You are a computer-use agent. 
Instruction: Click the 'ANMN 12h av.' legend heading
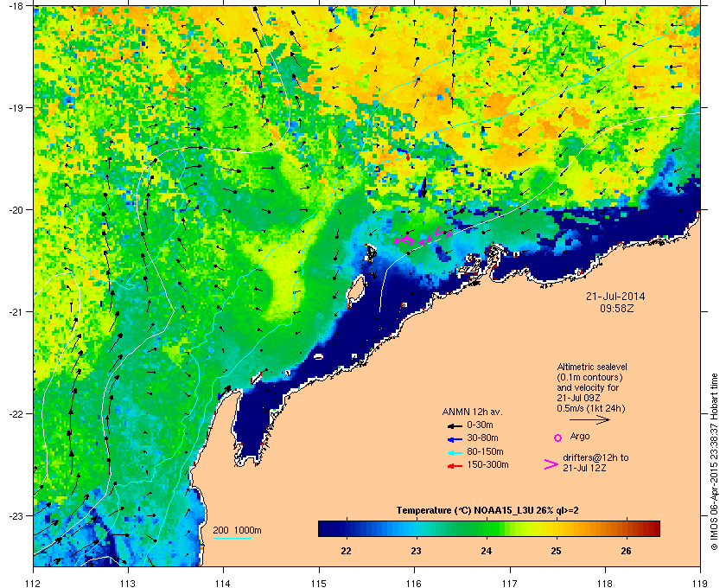[x=472, y=412]
